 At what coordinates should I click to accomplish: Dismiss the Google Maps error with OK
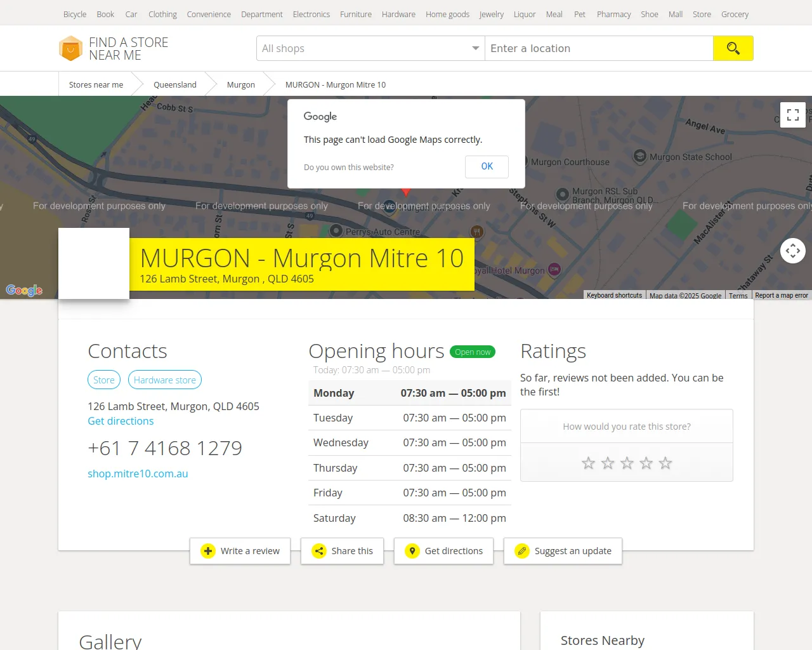tap(487, 166)
